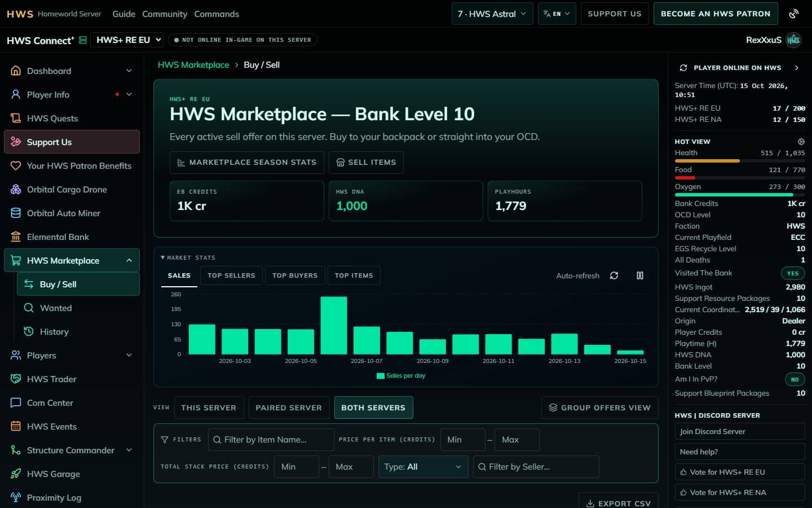Click the pause icon beside Auto-refresh
The height and width of the screenshot is (508, 812).
[x=640, y=275]
